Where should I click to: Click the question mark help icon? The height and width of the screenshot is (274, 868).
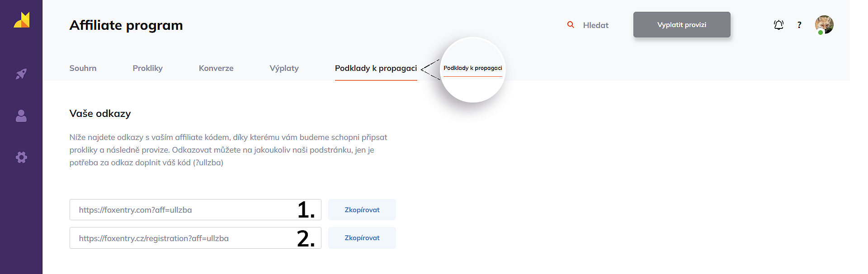tap(799, 25)
